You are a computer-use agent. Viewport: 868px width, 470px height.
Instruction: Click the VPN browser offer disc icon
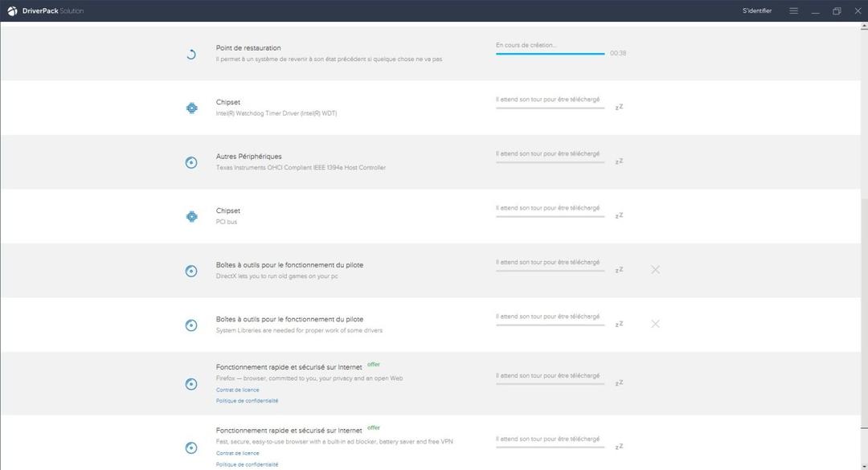[x=191, y=448]
